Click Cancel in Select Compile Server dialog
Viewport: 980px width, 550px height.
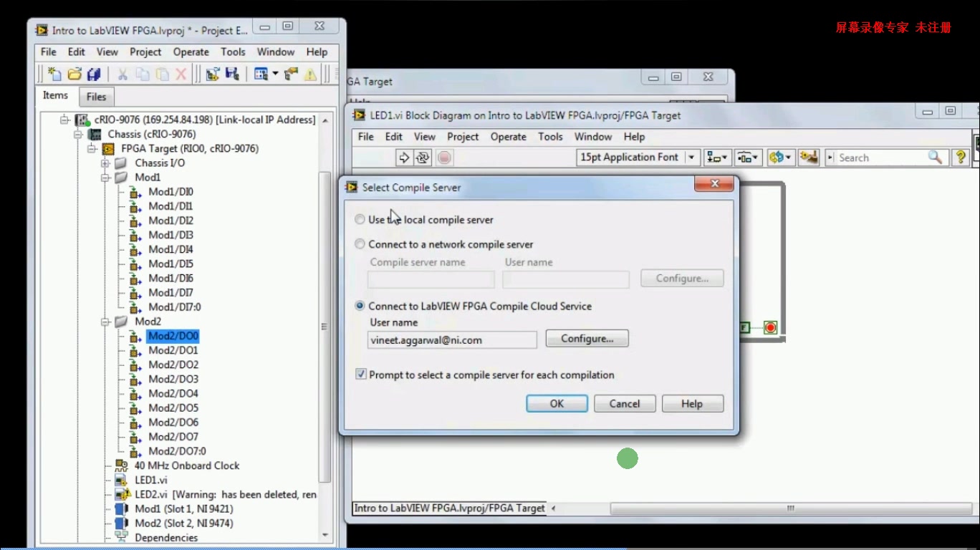(625, 404)
